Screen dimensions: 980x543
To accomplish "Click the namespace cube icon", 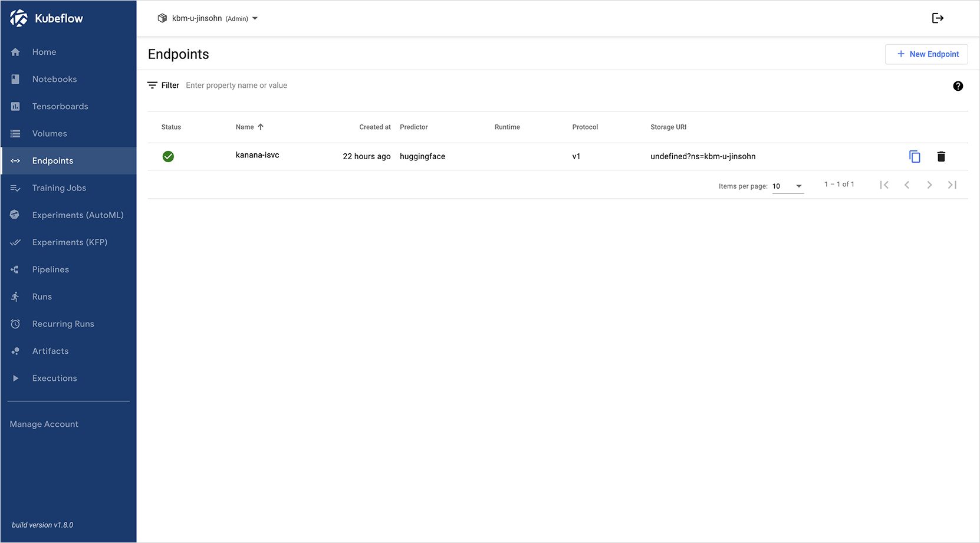I will pyautogui.click(x=162, y=18).
